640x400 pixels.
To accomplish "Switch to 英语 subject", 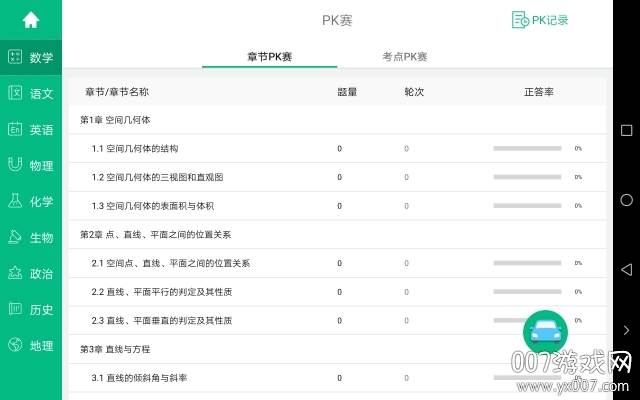I will tap(31, 129).
